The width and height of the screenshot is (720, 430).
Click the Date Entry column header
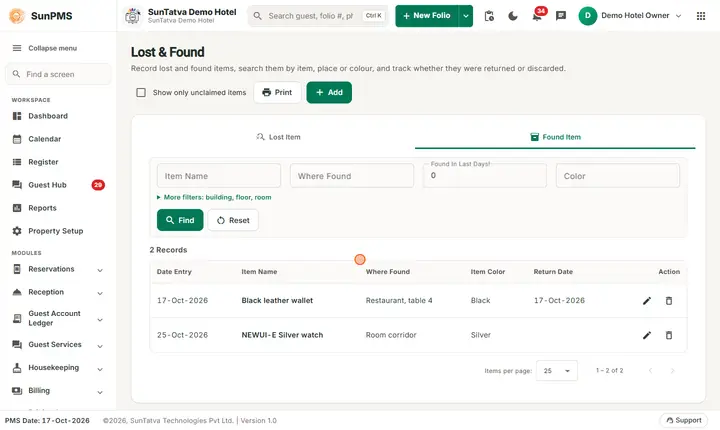coord(174,272)
